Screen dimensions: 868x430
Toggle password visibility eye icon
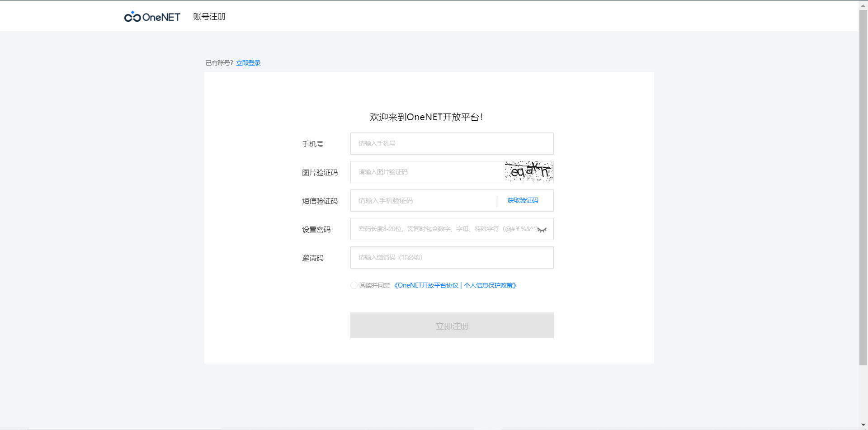click(x=542, y=230)
